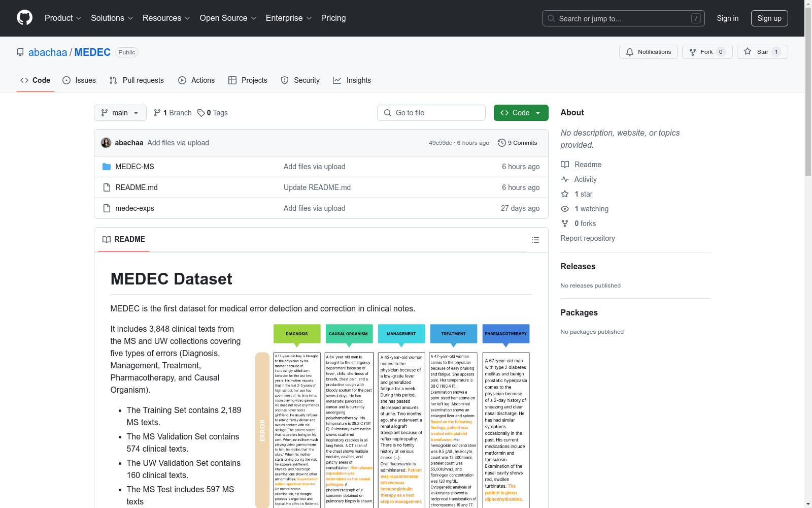Click the Sign in link
Screen dimensions: 812x508
click(x=727, y=18)
